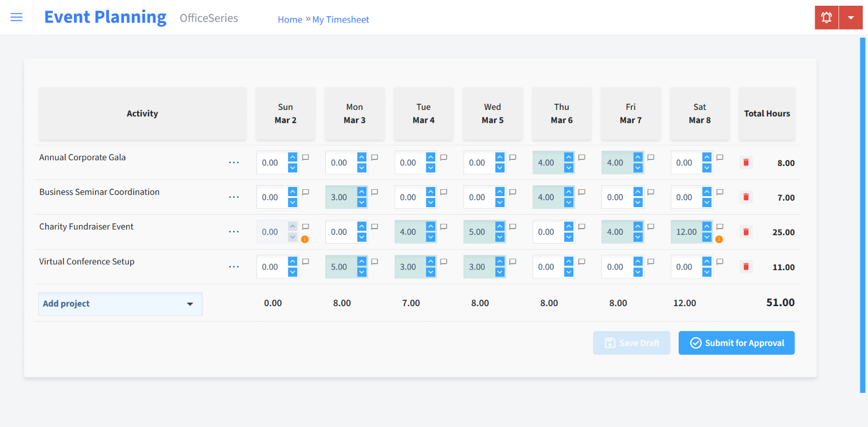This screenshot has width=868, height=427.
Task: Click the comment bubble for Annual Corporate Gala on Sunday
Action: tap(306, 157)
